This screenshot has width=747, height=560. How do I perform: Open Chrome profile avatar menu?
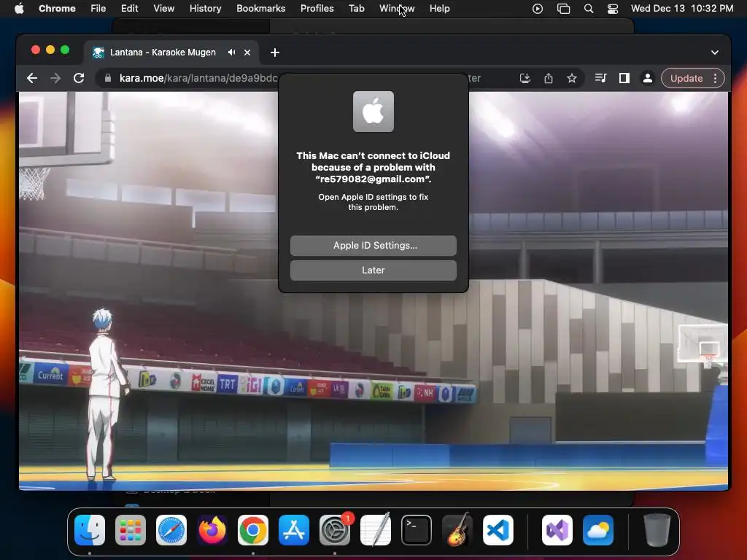point(648,78)
